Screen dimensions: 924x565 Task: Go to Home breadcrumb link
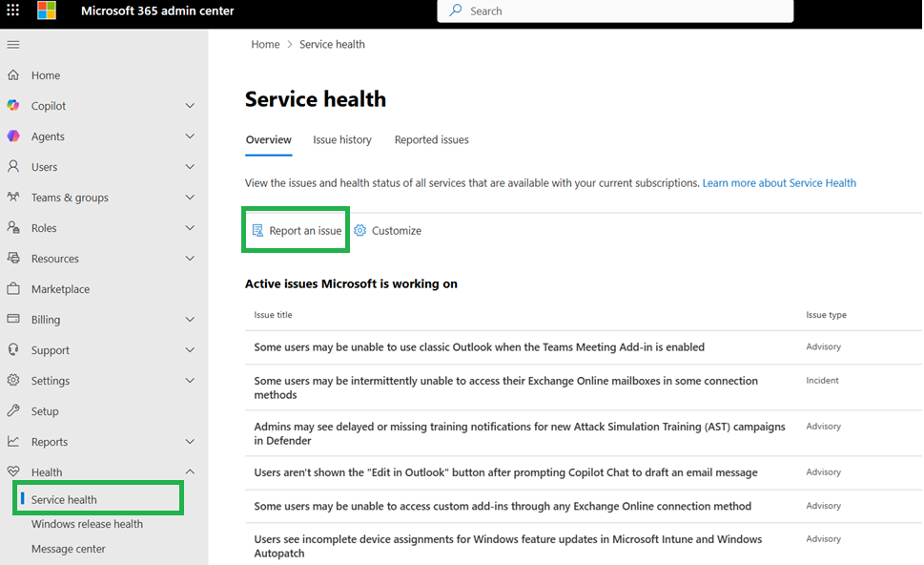click(265, 44)
